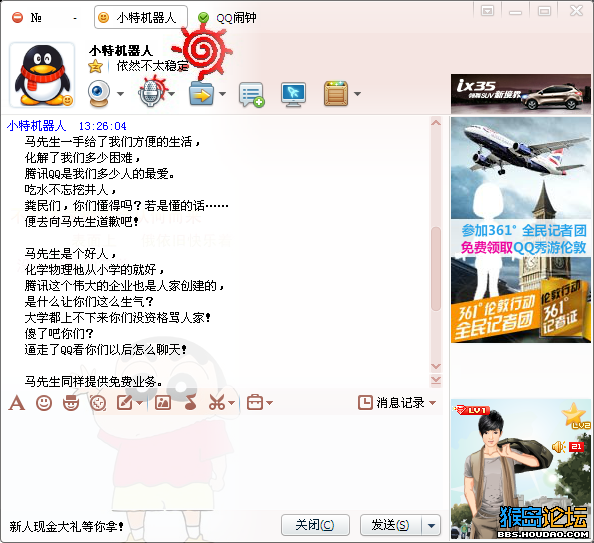Open the emoticon smiley picker

[44, 403]
